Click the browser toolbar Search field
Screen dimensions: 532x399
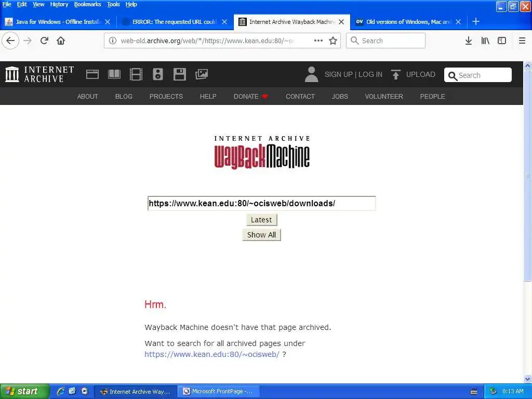click(x=385, y=41)
